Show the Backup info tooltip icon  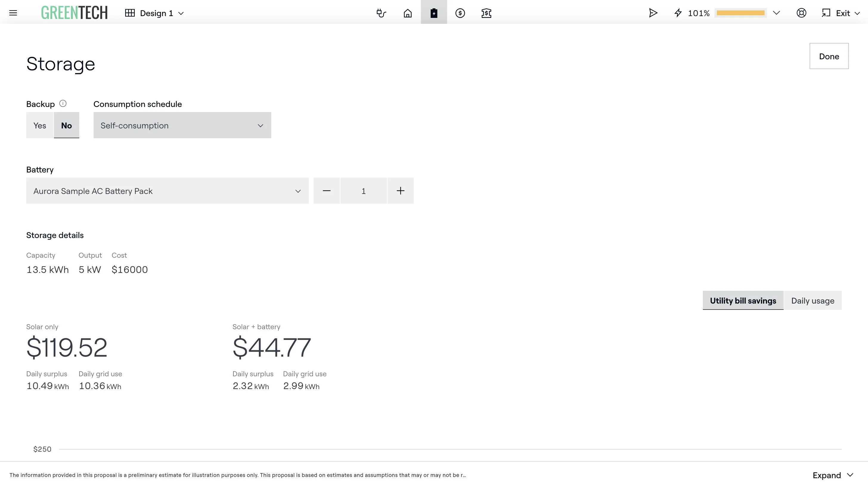tap(63, 103)
